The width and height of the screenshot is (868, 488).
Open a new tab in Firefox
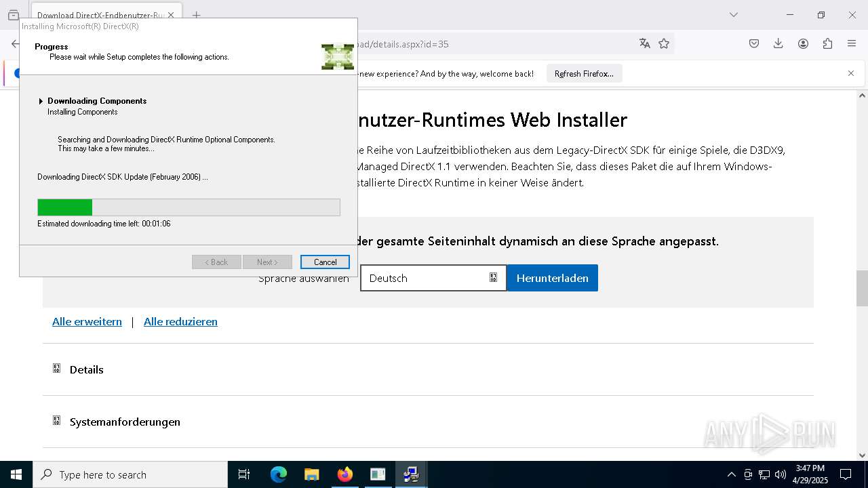[196, 15]
